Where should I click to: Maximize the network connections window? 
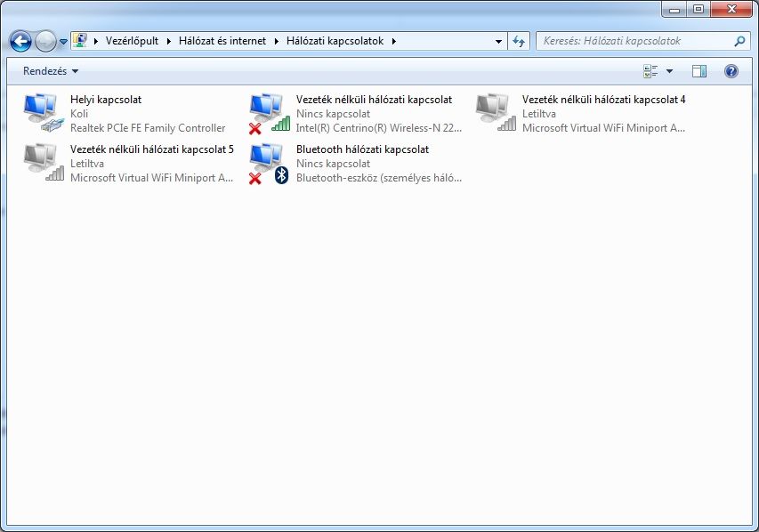pyautogui.click(x=698, y=9)
